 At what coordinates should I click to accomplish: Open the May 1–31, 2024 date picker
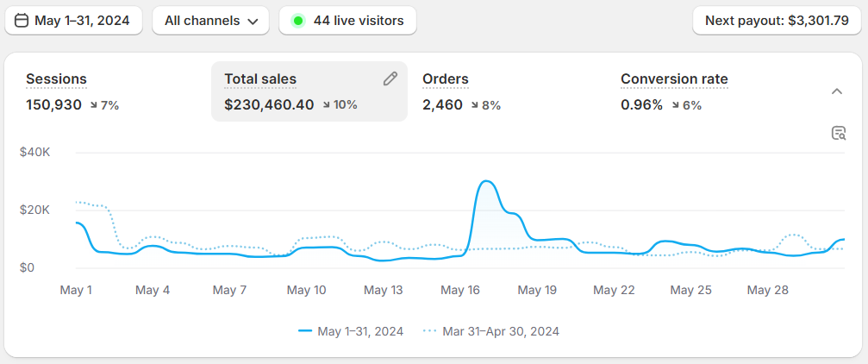pos(73,21)
